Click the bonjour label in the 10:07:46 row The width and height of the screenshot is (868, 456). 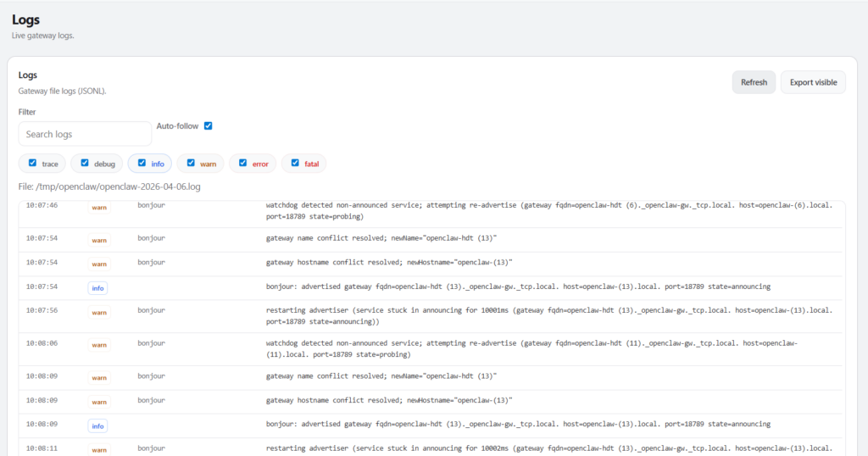(x=151, y=205)
